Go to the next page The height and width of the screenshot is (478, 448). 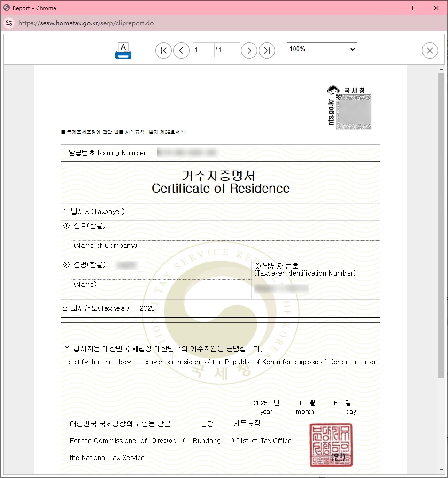tap(249, 51)
